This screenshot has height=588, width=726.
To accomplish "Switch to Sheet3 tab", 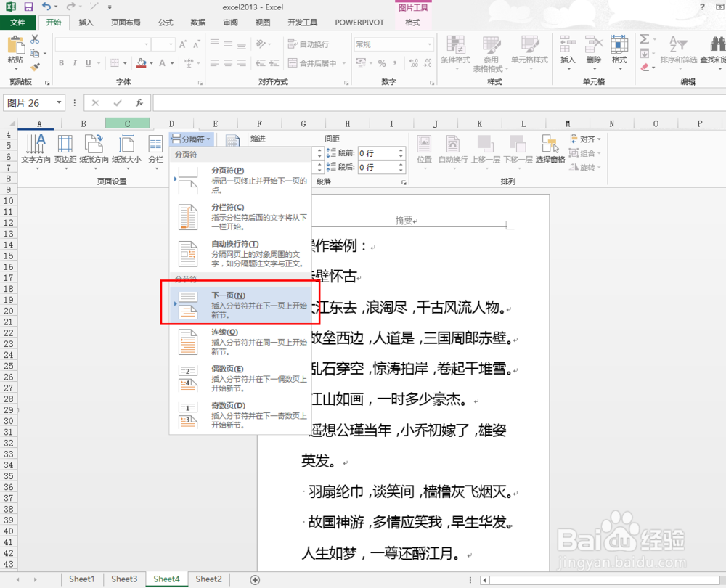I will [x=124, y=579].
